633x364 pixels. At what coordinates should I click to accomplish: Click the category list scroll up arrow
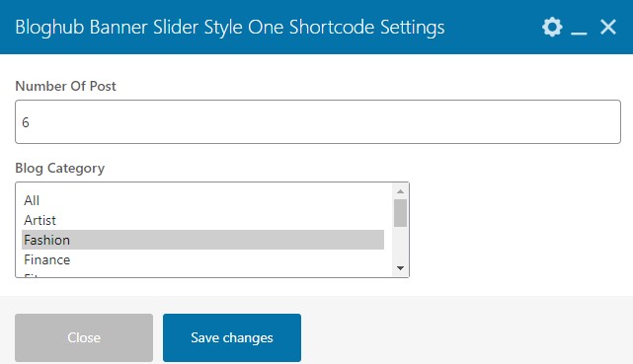tap(401, 191)
